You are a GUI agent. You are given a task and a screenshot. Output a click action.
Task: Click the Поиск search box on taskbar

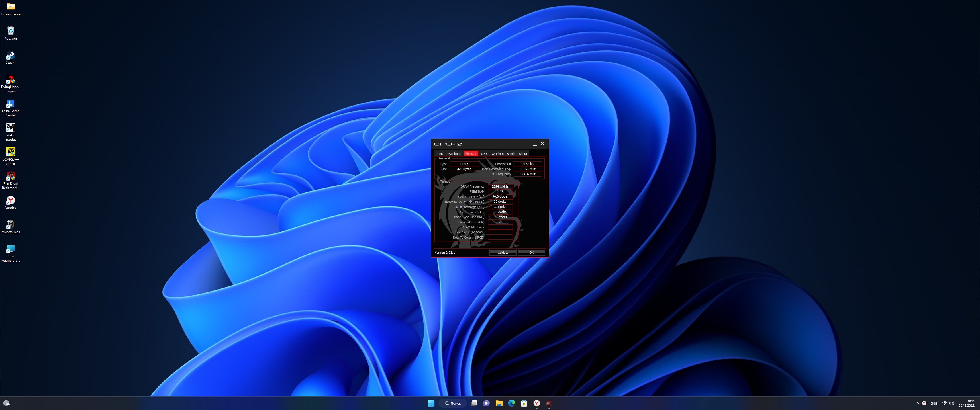click(x=453, y=403)
